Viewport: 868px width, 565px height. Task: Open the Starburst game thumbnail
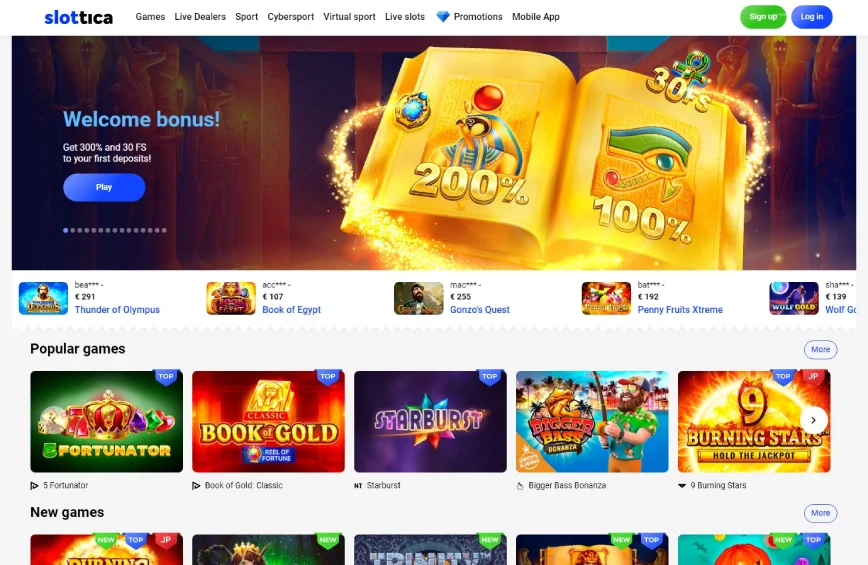coord(430,422)
